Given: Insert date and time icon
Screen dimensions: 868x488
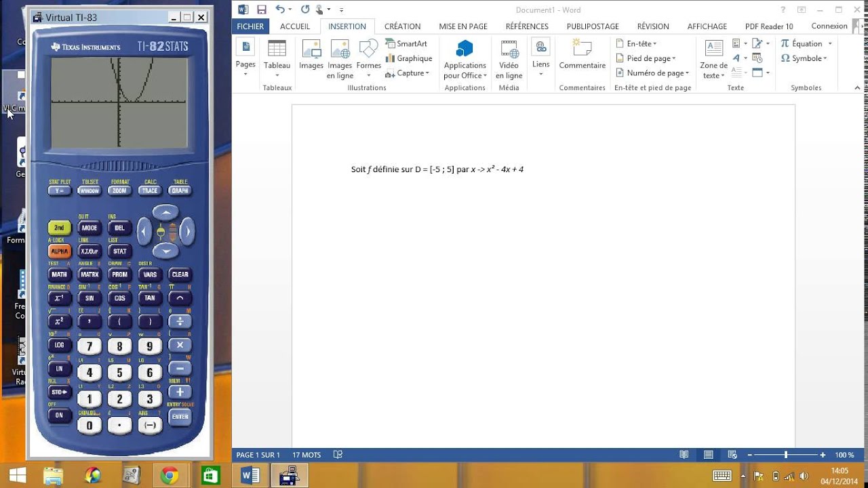Looking at the screenshot, I should click(757, 58).
